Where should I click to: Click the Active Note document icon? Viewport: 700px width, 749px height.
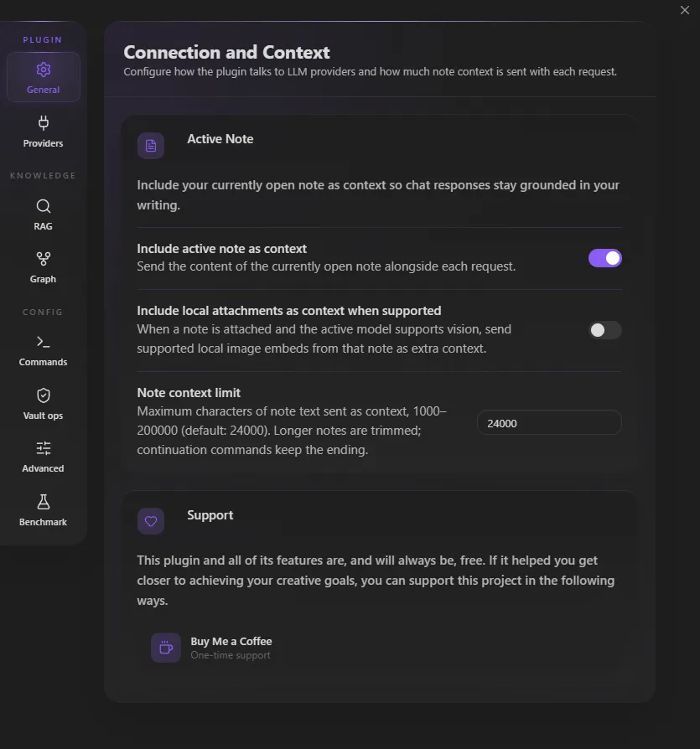pyautogui.click(x=151, y=146)
